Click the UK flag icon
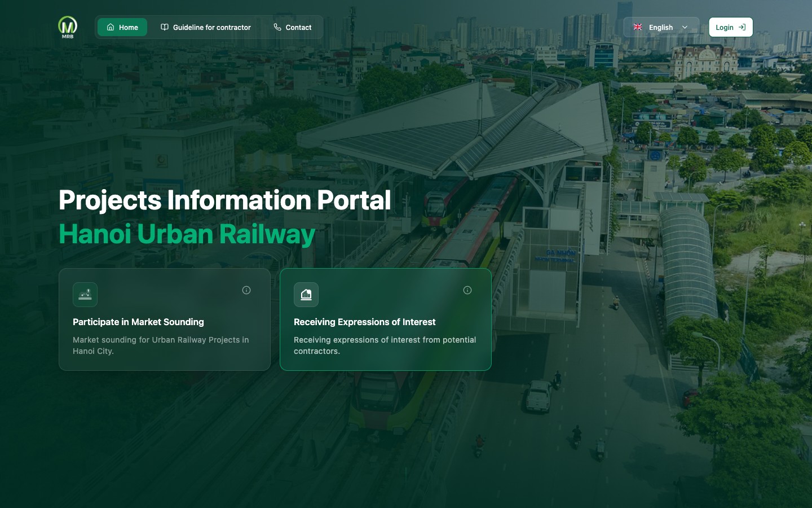Viewport: 812px width, 508px height. (638, 27)
